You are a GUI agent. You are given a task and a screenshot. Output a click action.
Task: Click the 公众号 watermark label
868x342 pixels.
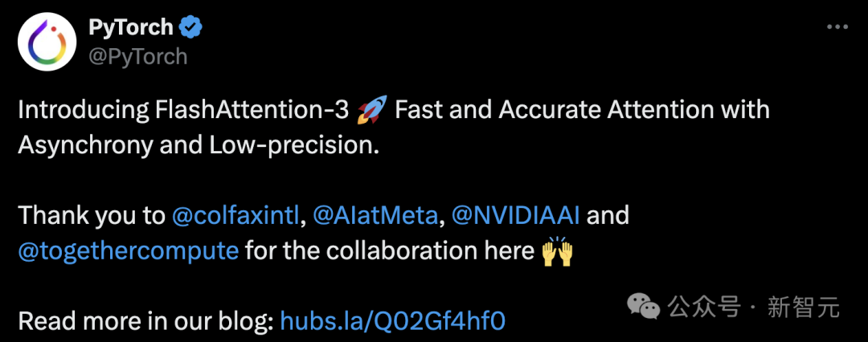(703, 307)
